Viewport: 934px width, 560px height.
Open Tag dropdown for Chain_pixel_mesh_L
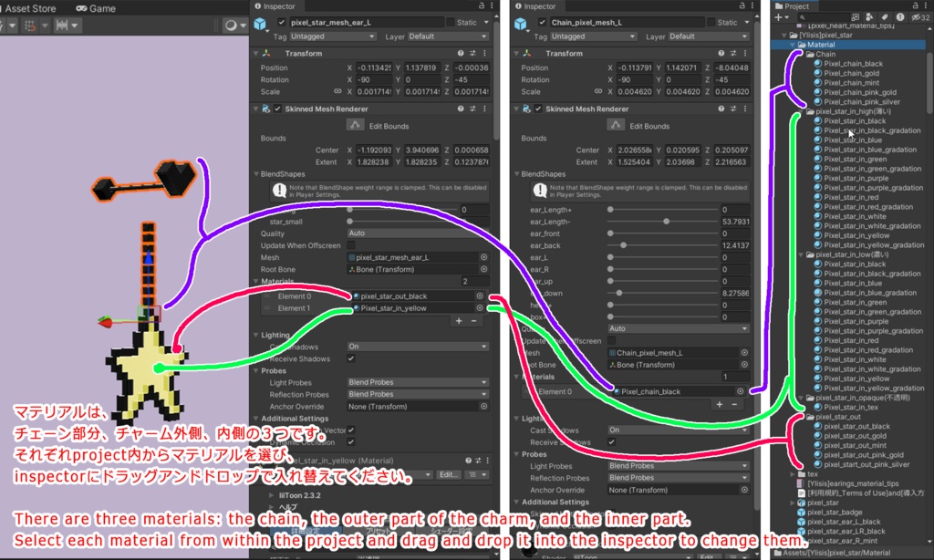(x=593, y=36)
